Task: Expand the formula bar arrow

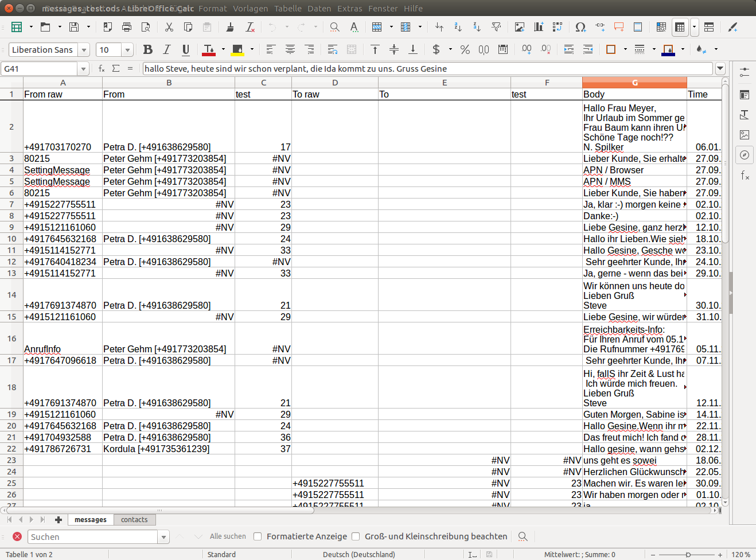Action: [720, 69]
